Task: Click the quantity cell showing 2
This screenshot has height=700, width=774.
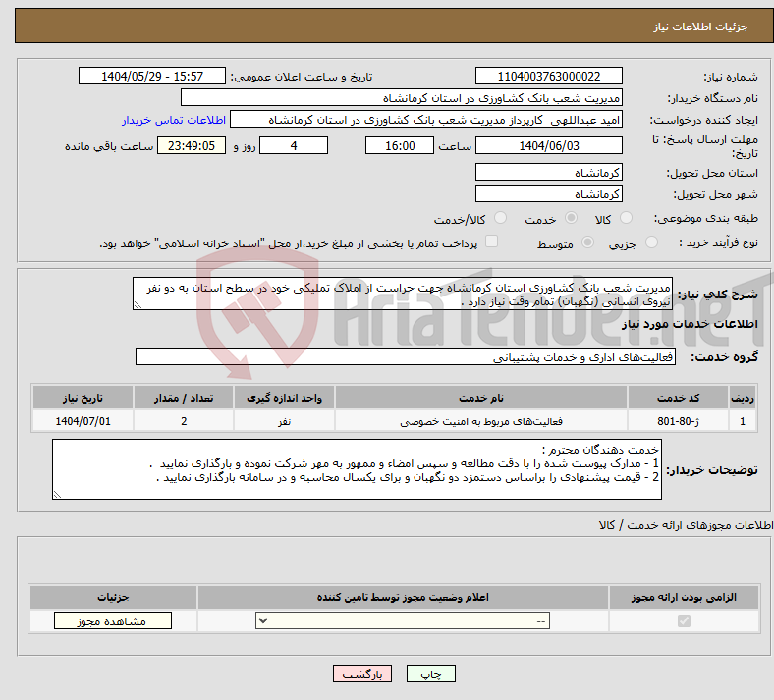Action: 183,421
